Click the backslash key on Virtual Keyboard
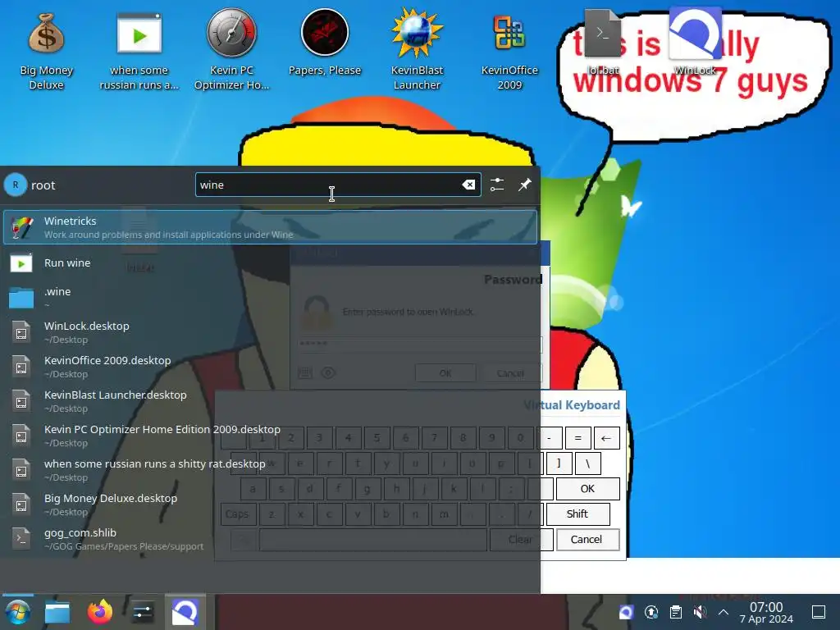The height and width of the screenshot is (630, 840). click(x=587, y=463)
